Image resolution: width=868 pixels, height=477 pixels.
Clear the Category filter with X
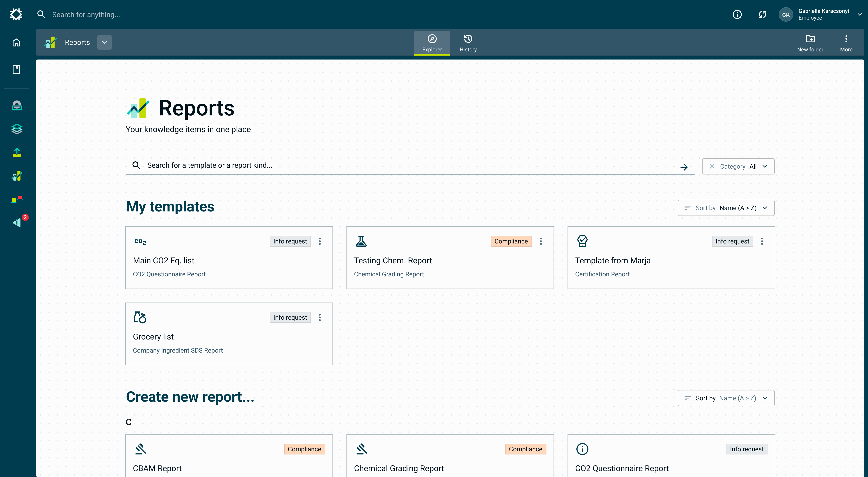[712, 167]
